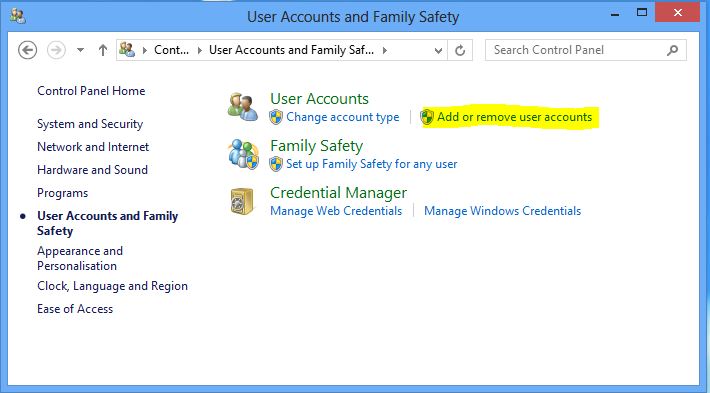Go up one level with Up arrow
This screenshot has width=710, height=393.
point(103,50)
